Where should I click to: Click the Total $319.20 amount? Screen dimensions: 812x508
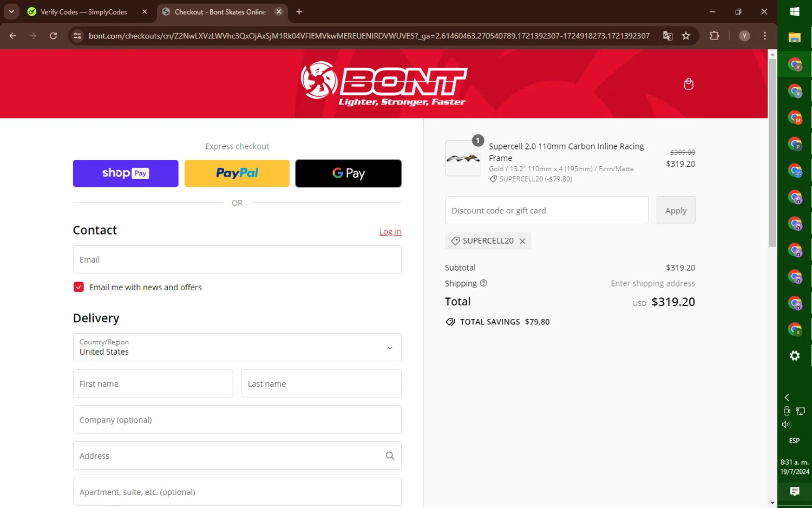click(673, 302)
